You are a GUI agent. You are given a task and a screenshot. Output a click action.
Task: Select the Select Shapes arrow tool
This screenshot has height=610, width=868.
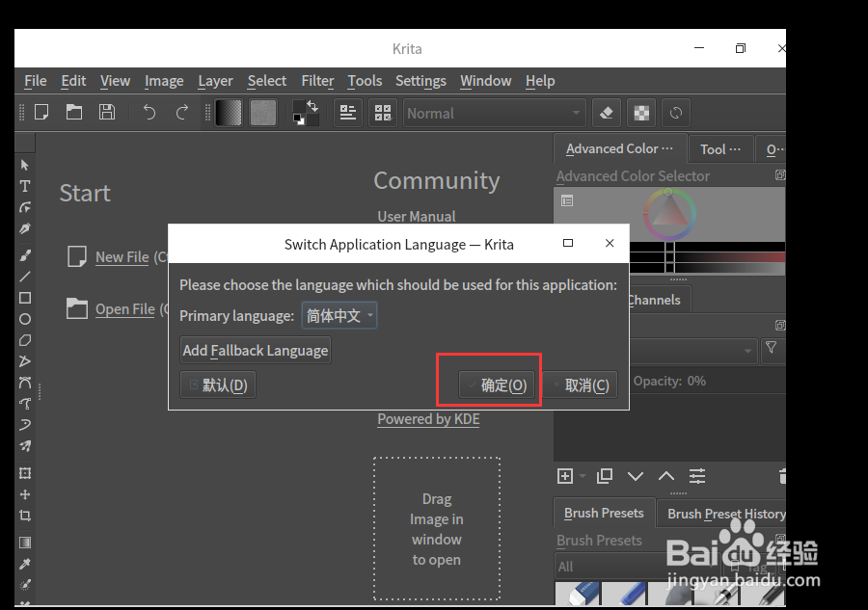[x=25, y=165]
